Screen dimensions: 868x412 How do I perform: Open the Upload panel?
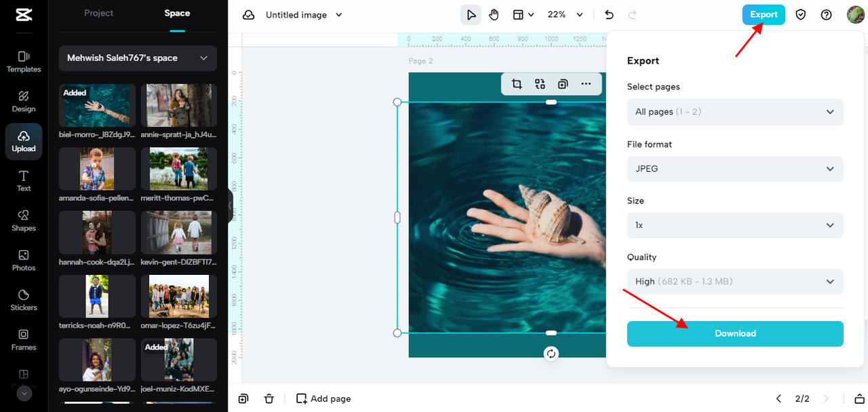(x=24, y=141)
